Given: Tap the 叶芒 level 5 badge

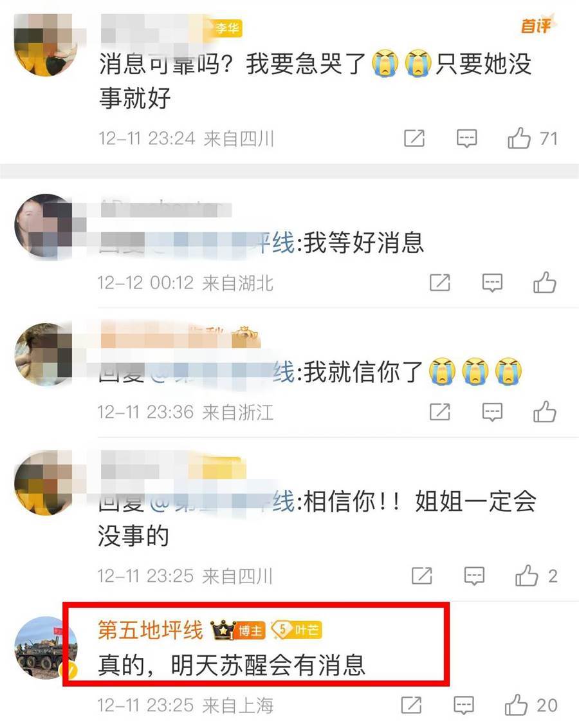Looking at the screenshot, I should click(x=297, y=630).
